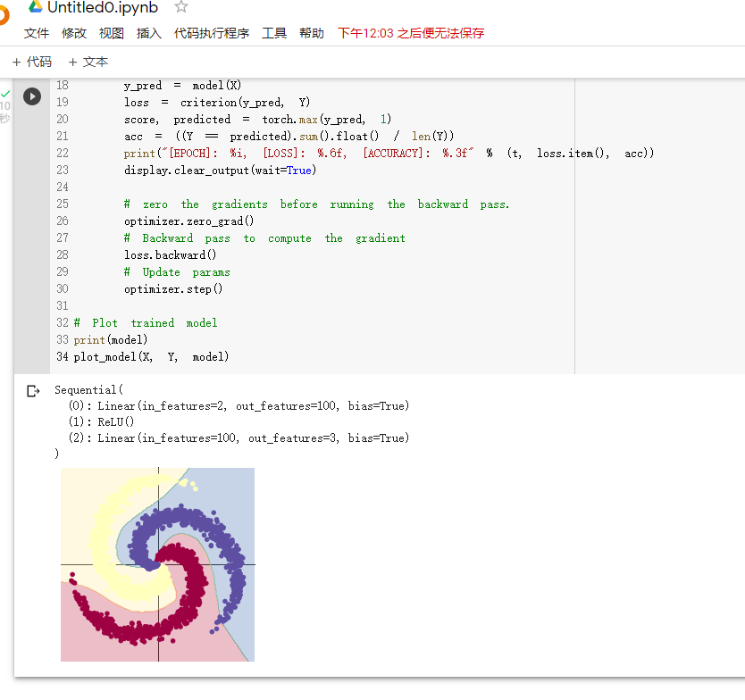Click comment '# Backward pass to compute the gradient'
This screenshot has width=745, height=700.
click(264, 238)
